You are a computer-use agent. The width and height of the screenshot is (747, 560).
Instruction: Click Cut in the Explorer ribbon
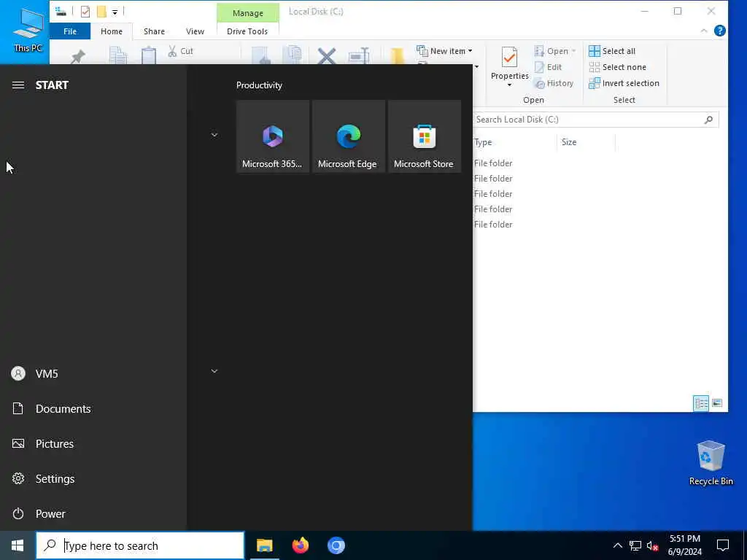pyautogui.click(x=181, y=51)
